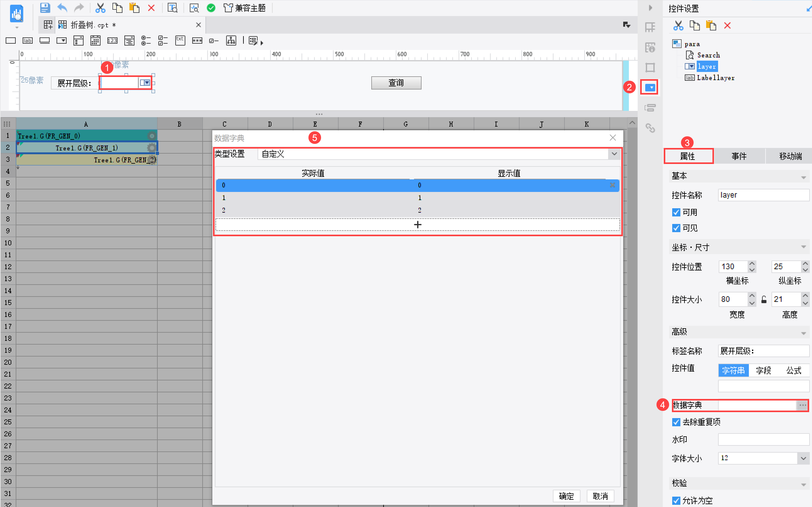Click the red delete icon in widget settings panel
The image size is (812, 507).
(727, 25)
